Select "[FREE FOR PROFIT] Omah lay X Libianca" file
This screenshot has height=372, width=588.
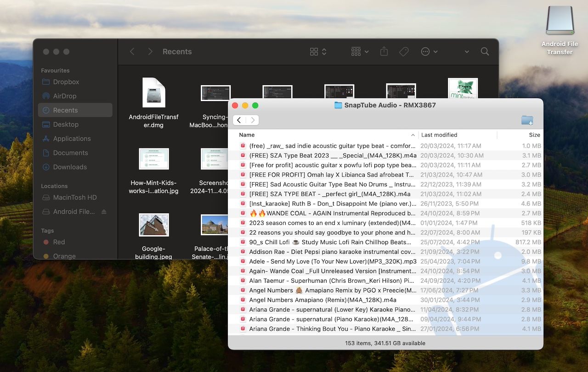tap(385, 175)
